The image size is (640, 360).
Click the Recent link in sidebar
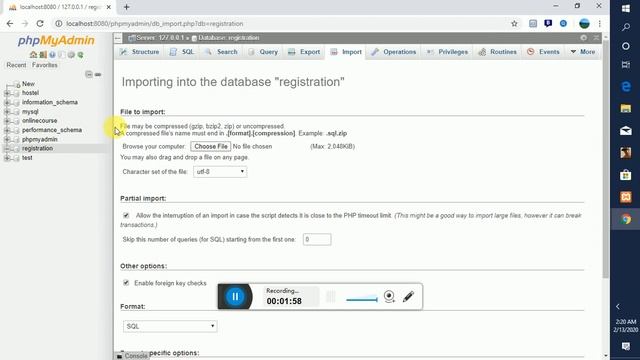[16, 65]
